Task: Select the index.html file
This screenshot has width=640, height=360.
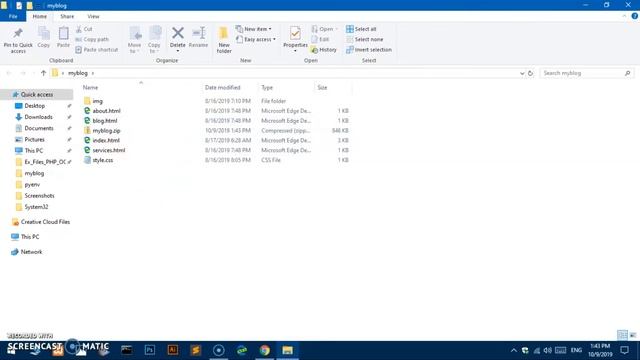Action: click(x=102, y=140)
